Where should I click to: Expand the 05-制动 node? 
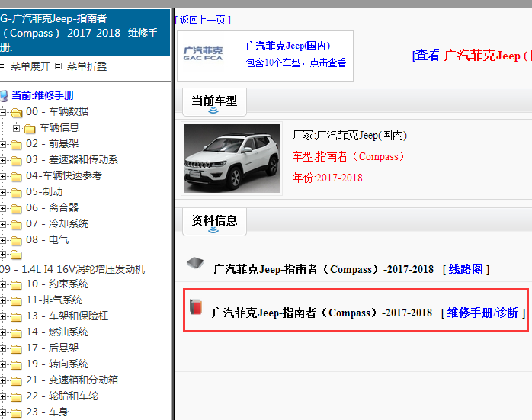[3, 192]
